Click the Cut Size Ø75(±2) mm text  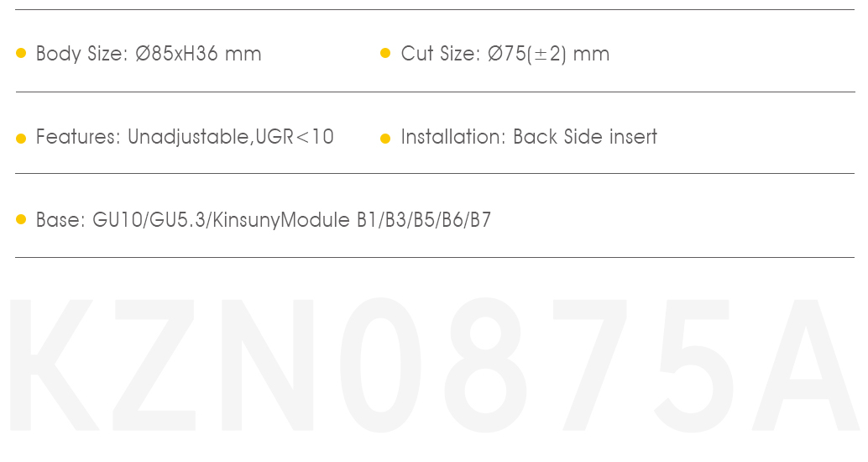click(505, 54)
